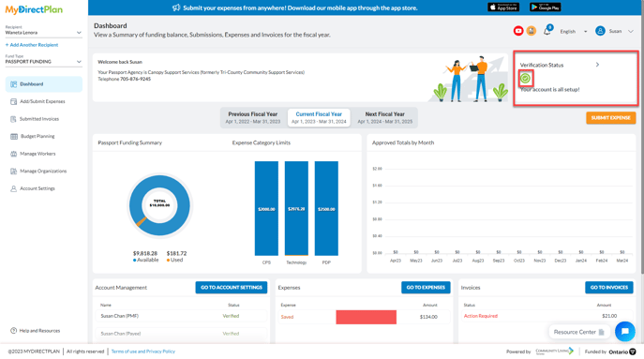
Task: Open the chat bubble widget
Action: [624, 332]
